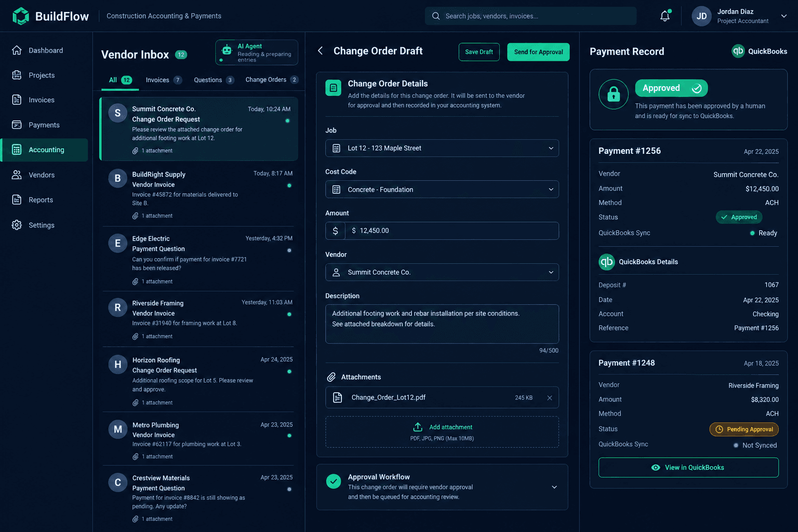Click attachment paperclip under BuildRight Supply
Image resolution: width=798 pixels, height=532 pixels.
(136, 216)
